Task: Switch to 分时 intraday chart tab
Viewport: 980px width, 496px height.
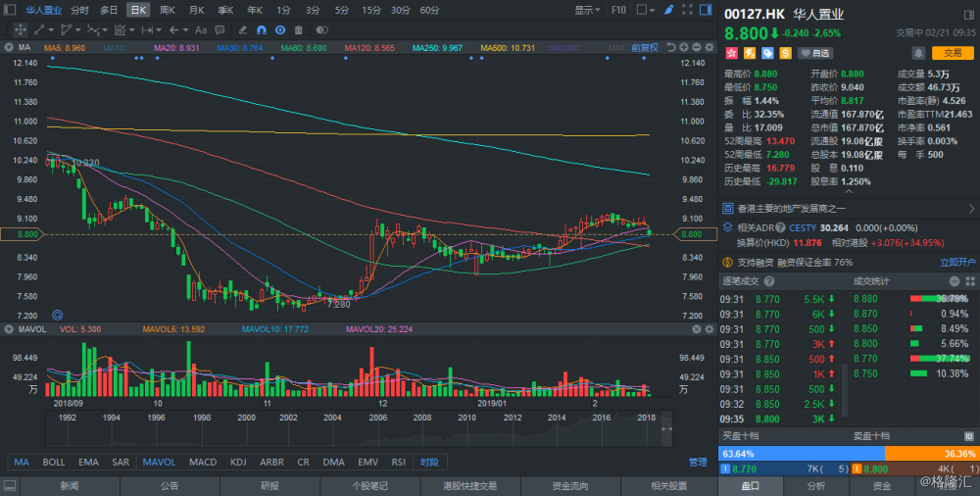Action: click(79, 10)
